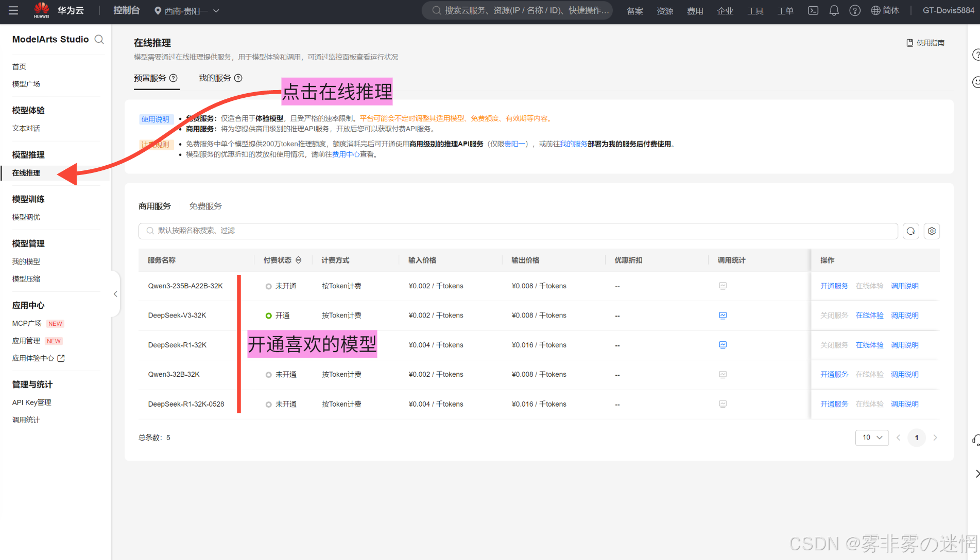View 调用统计 chart icon for DeepSeek-R1-32K
Image resolution: width=980 pixels, height=560 pixels.
(723, 345)
